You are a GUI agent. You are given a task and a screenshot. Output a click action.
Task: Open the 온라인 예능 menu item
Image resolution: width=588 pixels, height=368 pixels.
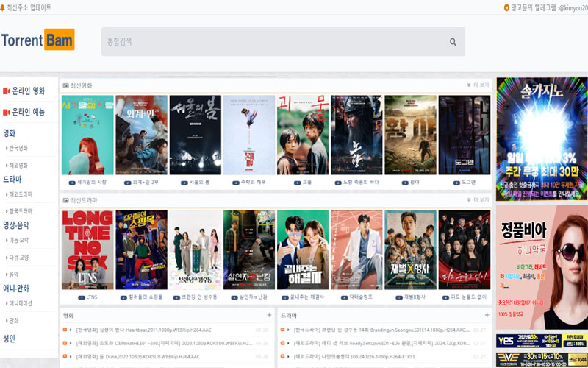coord(29,112)
